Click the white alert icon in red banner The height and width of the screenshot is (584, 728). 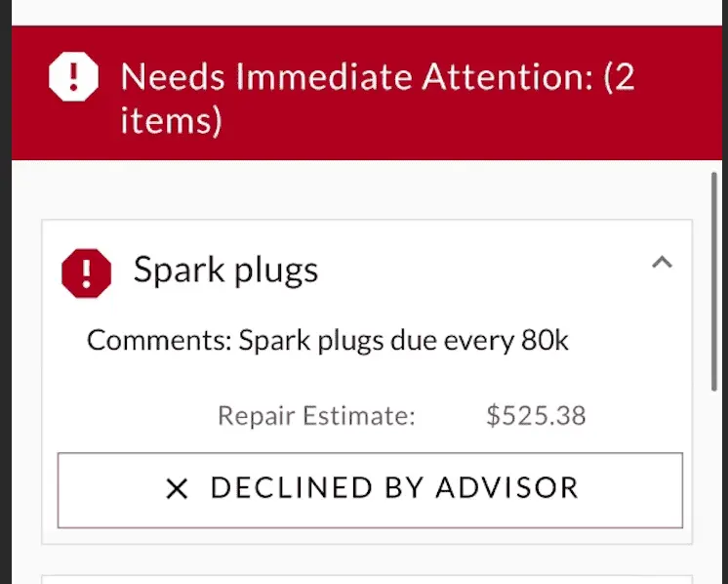click(73, 76)
